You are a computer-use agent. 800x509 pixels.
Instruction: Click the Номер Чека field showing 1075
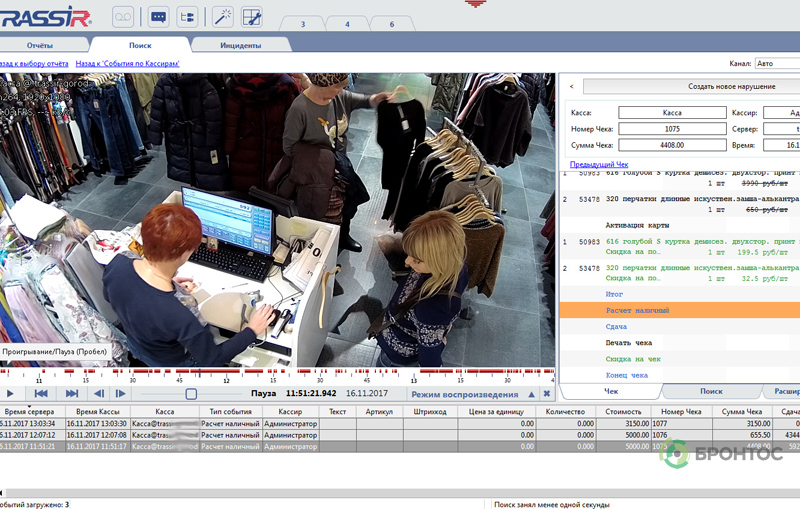tap(672, 129)
